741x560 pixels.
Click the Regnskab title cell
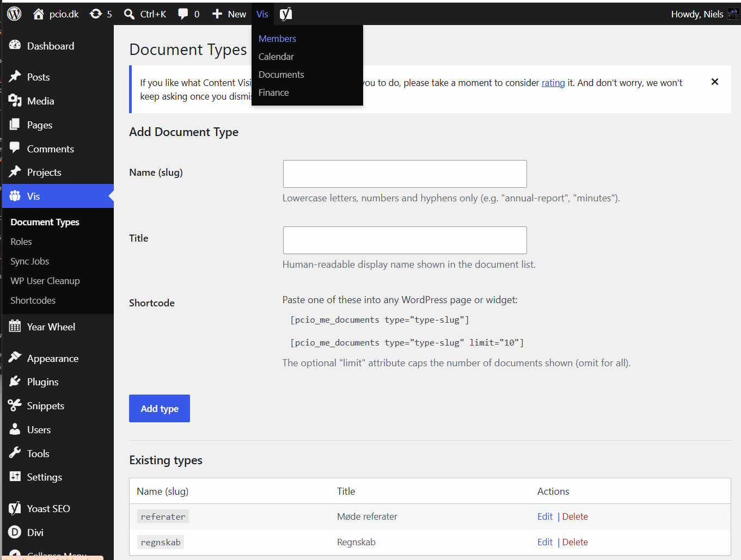click(x=356, y=542)
